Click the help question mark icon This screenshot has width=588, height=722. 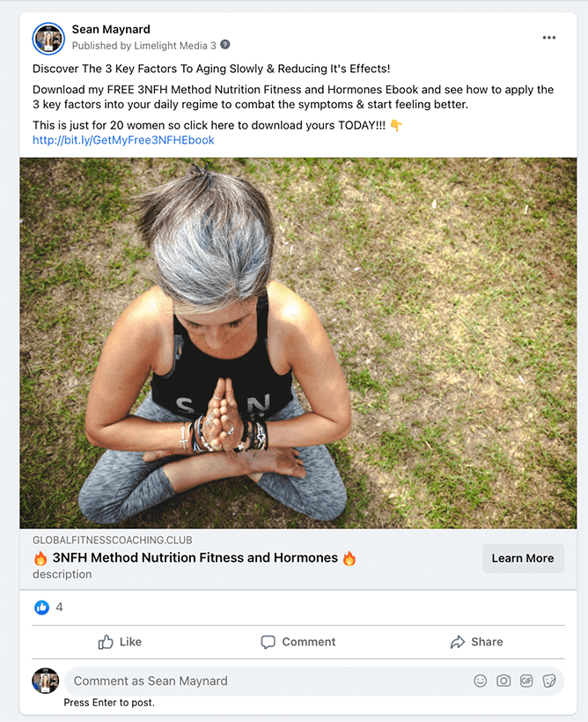[225, 45]
